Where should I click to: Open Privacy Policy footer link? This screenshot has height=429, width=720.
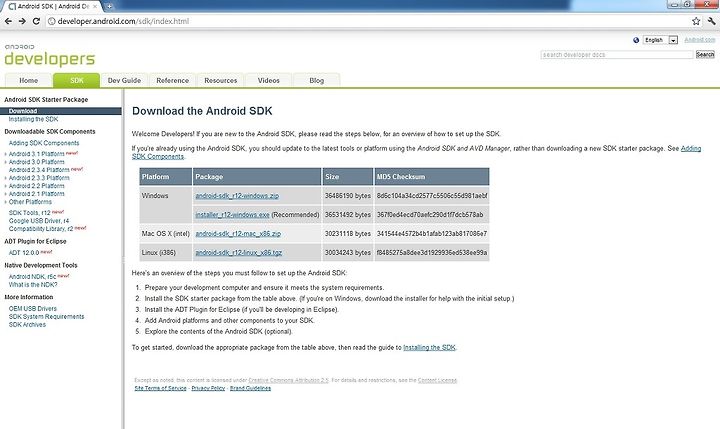(208, 388)
